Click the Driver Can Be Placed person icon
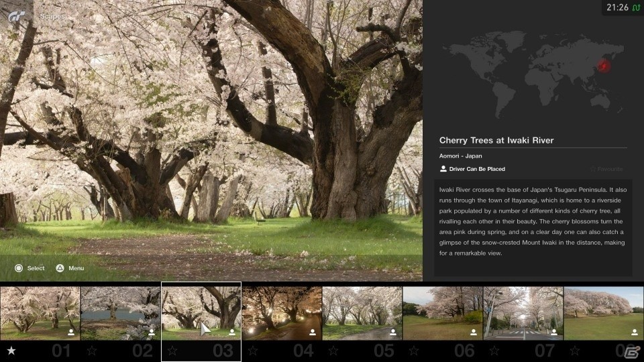Viewport: 644px width, 362px height. click(443, 169)
